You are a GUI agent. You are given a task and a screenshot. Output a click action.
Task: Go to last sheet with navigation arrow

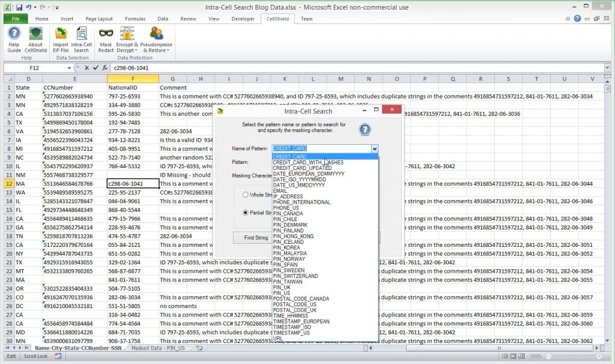(x=26, y=348)
